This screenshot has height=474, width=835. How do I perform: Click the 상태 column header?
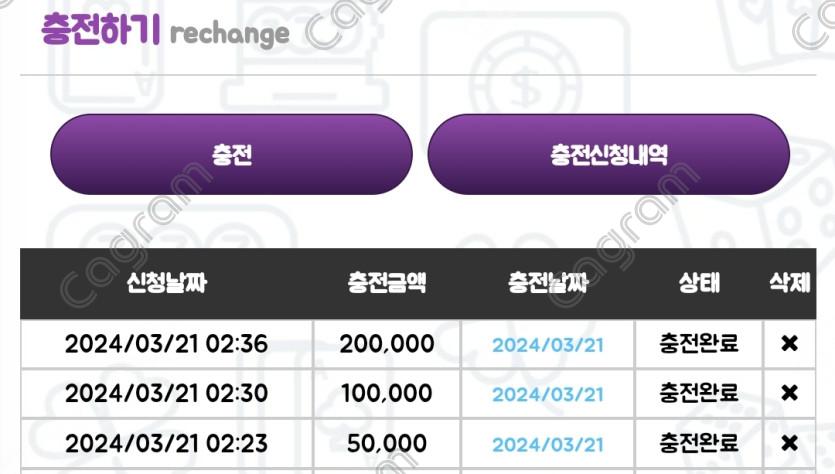click(699, 283)
